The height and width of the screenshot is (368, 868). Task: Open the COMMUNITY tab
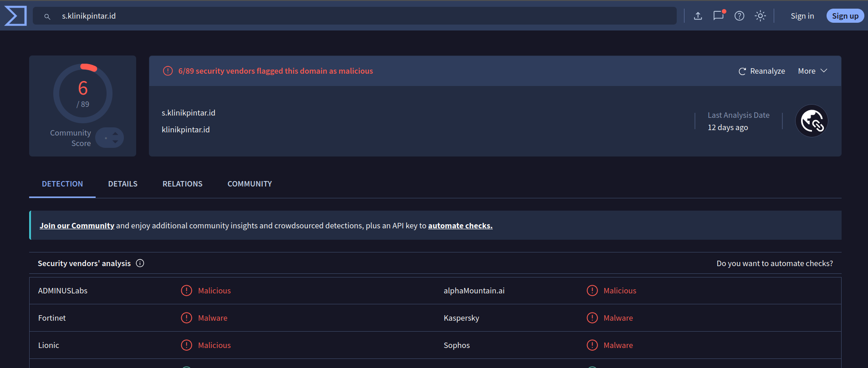coord(250,184)
